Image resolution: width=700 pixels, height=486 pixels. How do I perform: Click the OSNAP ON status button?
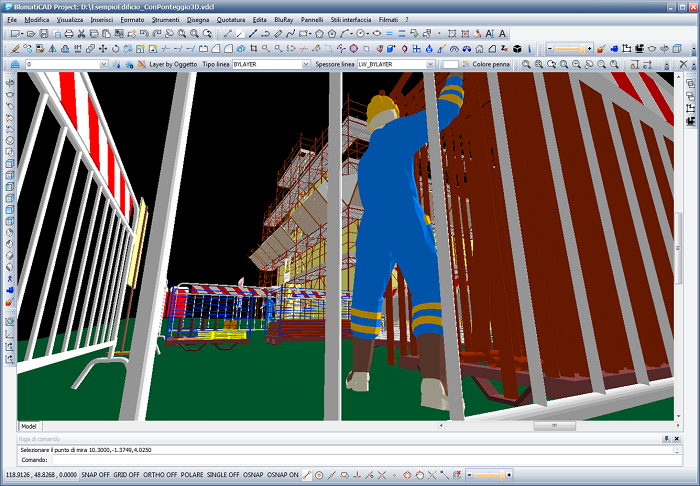(x=282, y=474)
